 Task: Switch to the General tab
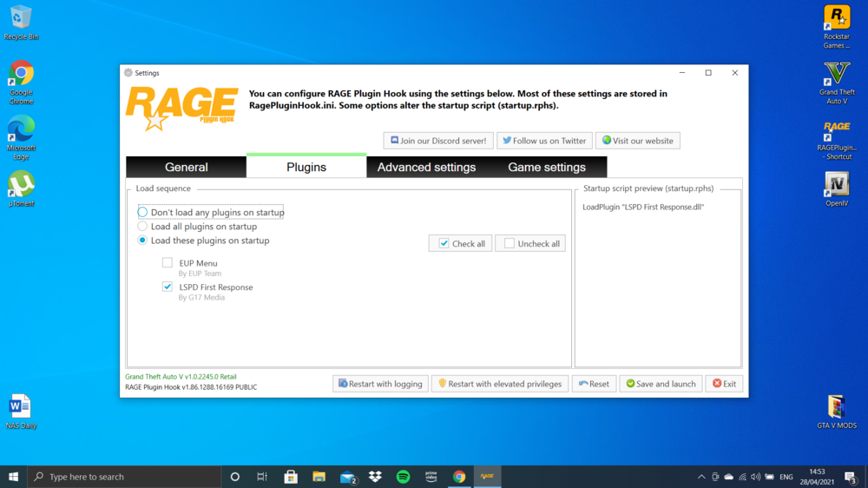point(186,167)
